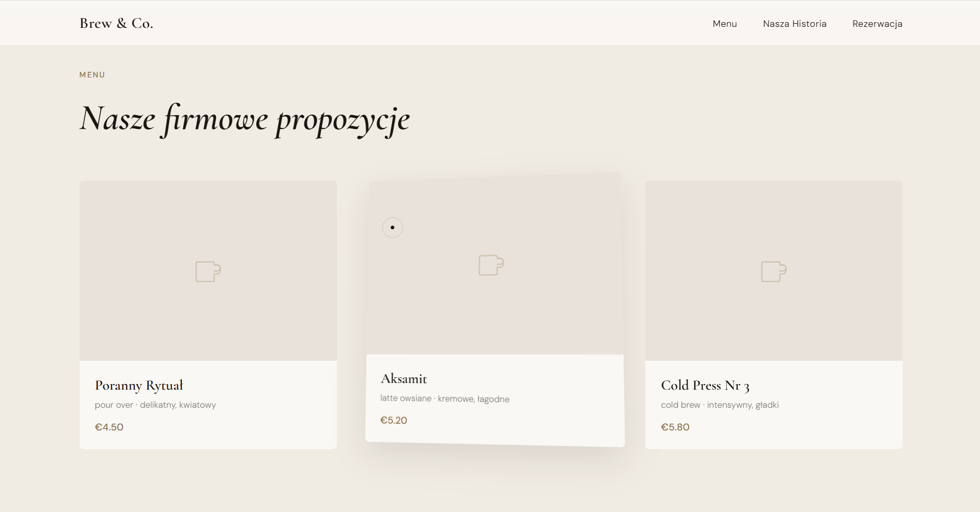This screenshot has height=512, width=980.
Task: Click the MENU section label
Action: (92, 74)
